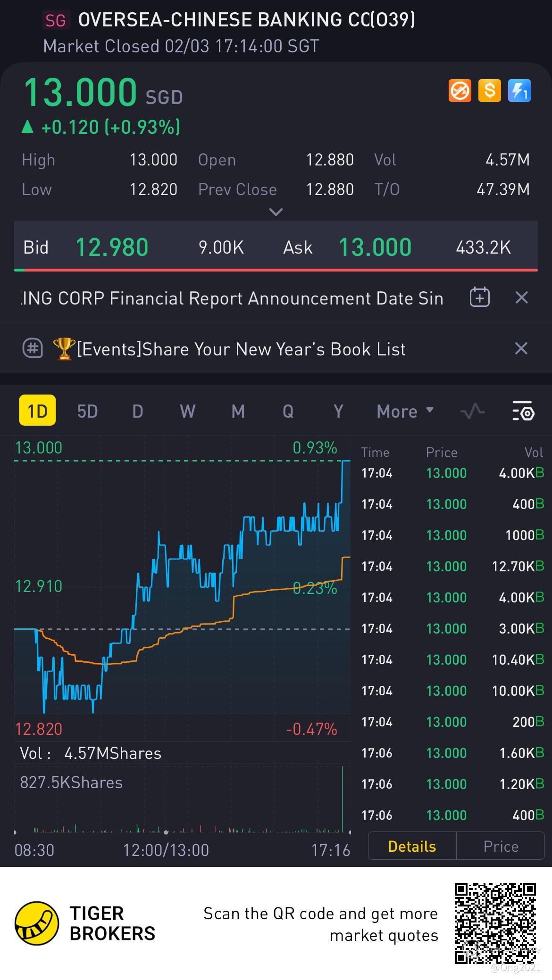Tap the intraday price line chart
Screen dimensions: 552x980
point(182,587)
